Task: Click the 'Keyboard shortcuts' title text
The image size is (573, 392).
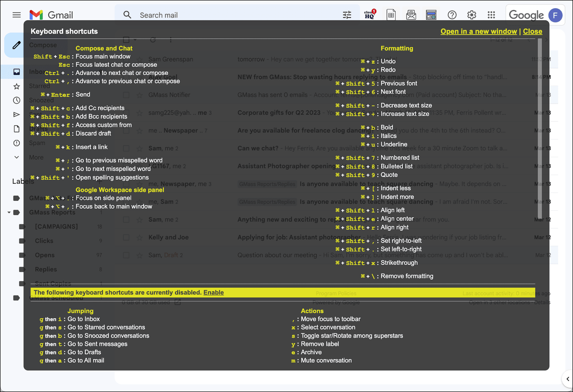Action: pos(64,32)
